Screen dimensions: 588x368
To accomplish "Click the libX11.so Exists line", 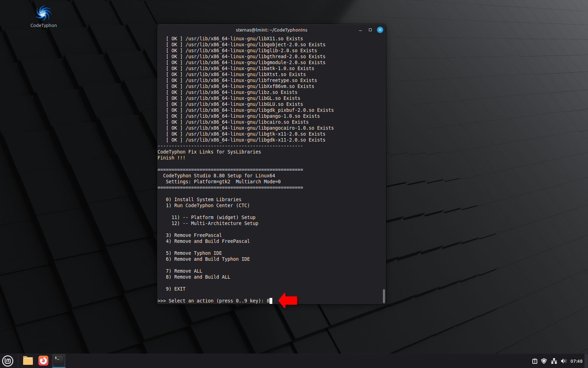I will pos(234,39).
